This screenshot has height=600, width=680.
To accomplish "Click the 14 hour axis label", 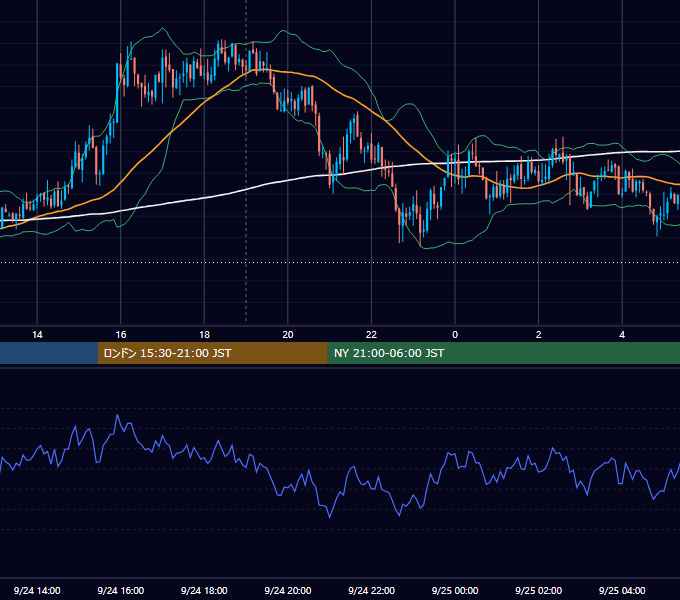I will pos(37,335).
